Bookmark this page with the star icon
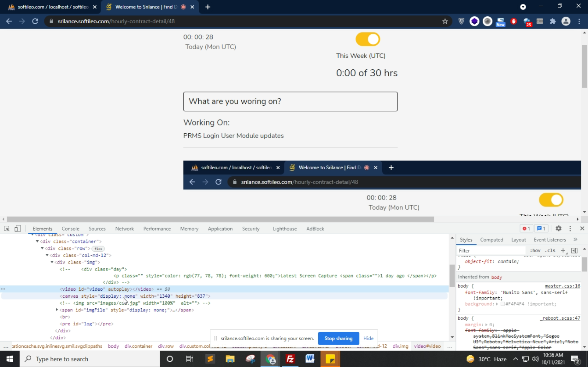 (x=445, y=21)
